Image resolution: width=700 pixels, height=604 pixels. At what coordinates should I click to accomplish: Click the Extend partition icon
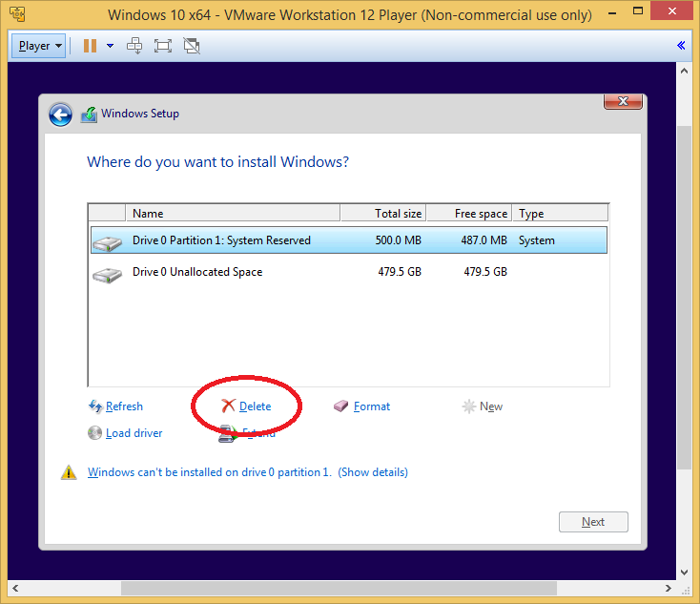[228, 434]
